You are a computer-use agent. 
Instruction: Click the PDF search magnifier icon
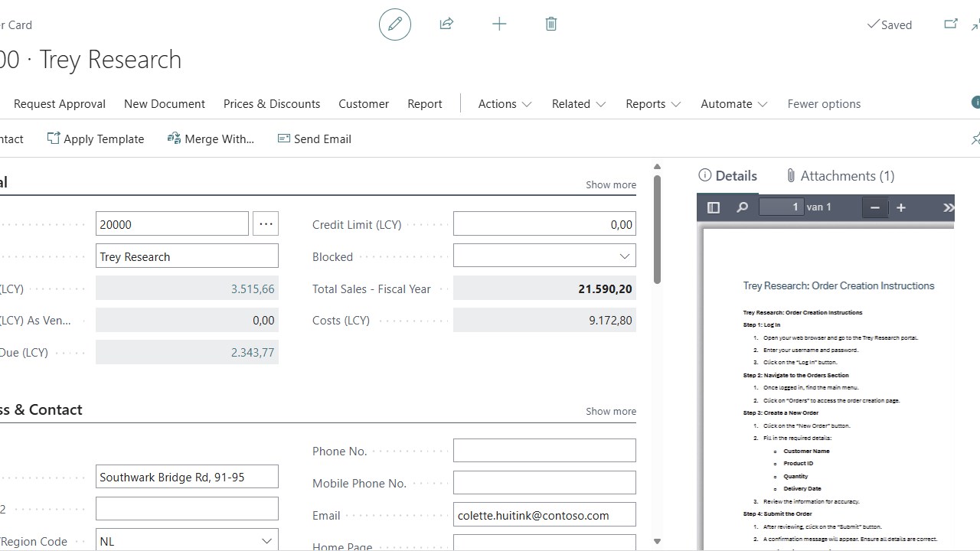(x=742, y=207)
